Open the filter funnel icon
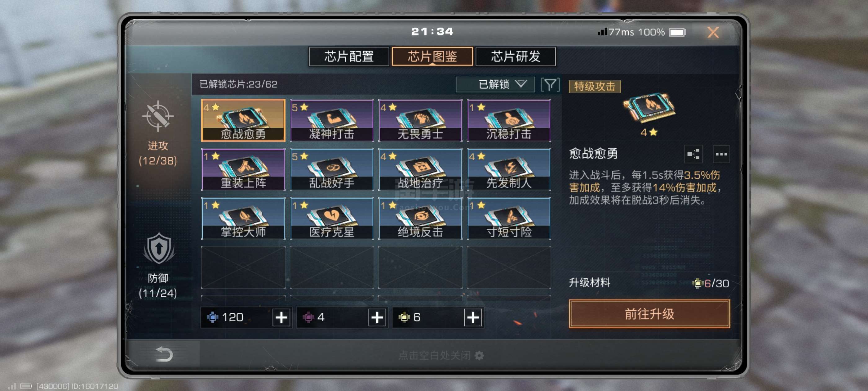The height and width of the screenshot is (391, 868). point(550,84)
